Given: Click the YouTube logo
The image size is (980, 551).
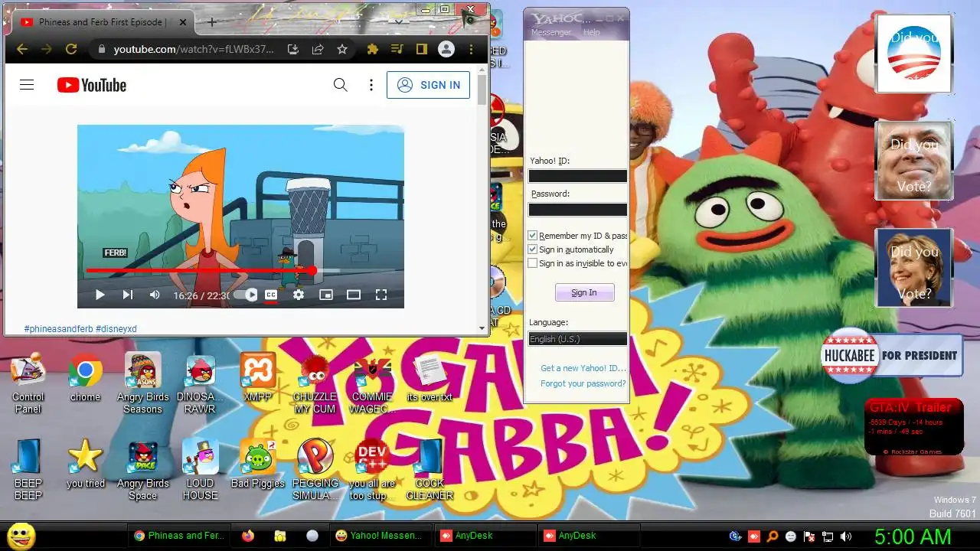Looking at the screenshot, I should pyautogui.click(x=92, y=85).
